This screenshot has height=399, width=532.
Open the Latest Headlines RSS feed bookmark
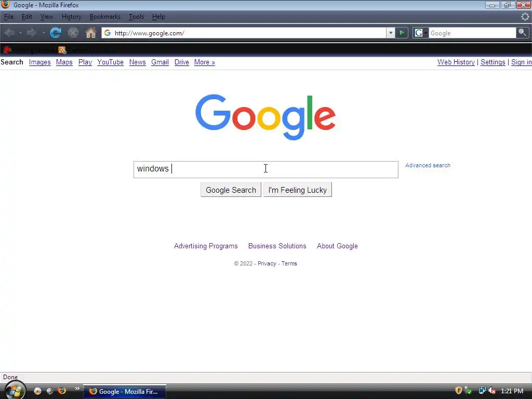point(62,50)
